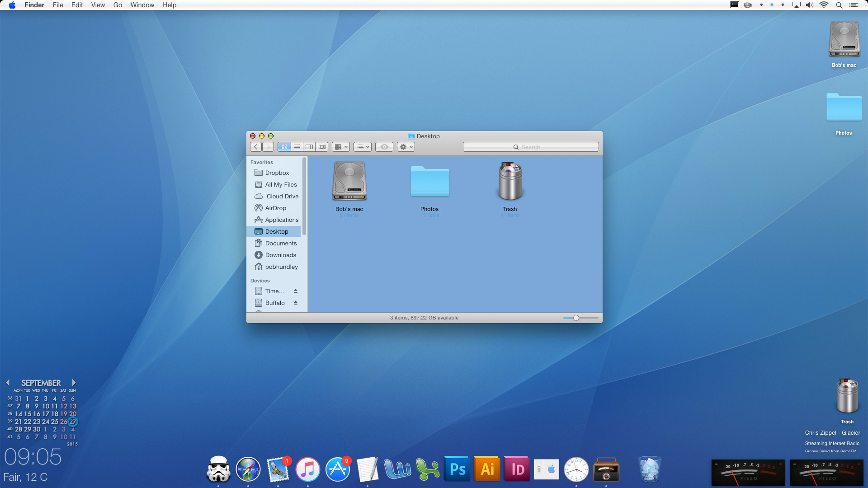The image size is (868, 488).
Task: Open Dropbox in the Finder sidebar
Action: [x=274, y=173]
